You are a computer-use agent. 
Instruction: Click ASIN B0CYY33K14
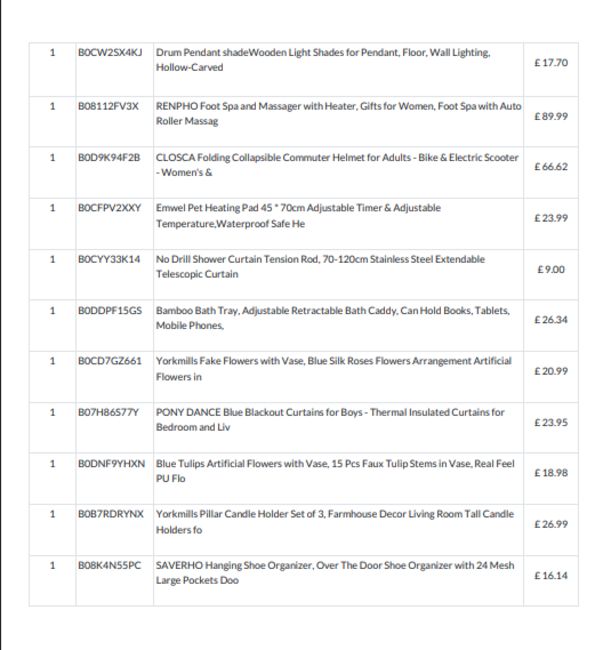coord(109,259)
